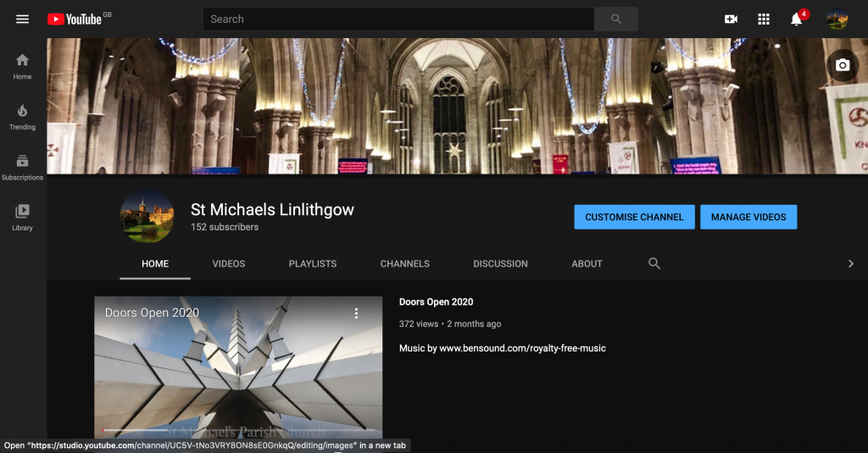Click the Customise Channel button
The image size is (868, 453).
634,217
